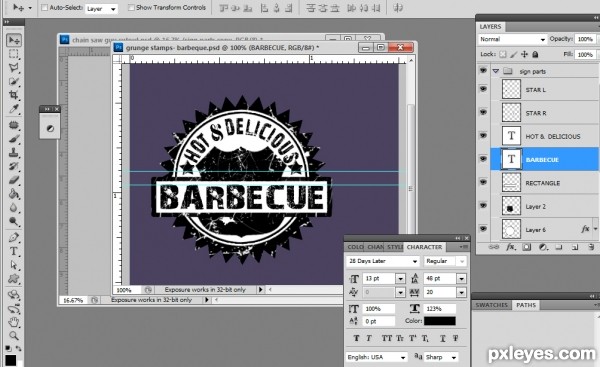The image size is (600, 367).
Task: Select the Rectangular Marquee tool
Action: pos(14,54)
